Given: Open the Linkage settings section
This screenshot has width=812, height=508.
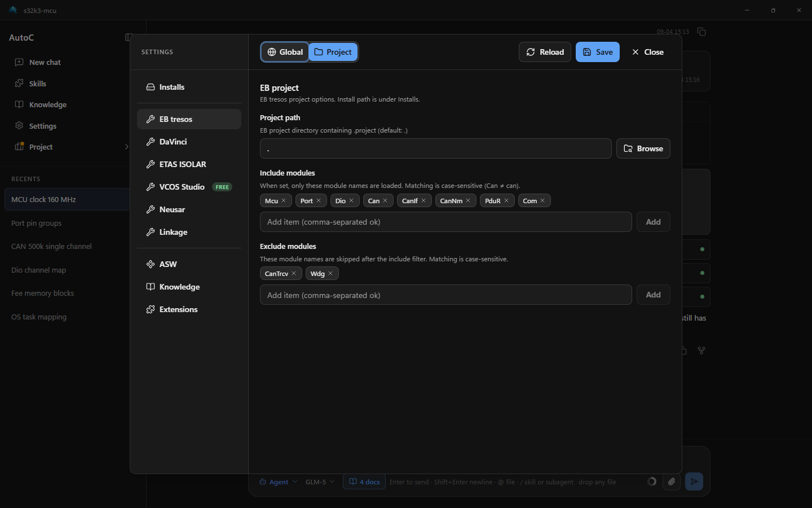Looking at the screenshot, I should pos(189,232).
